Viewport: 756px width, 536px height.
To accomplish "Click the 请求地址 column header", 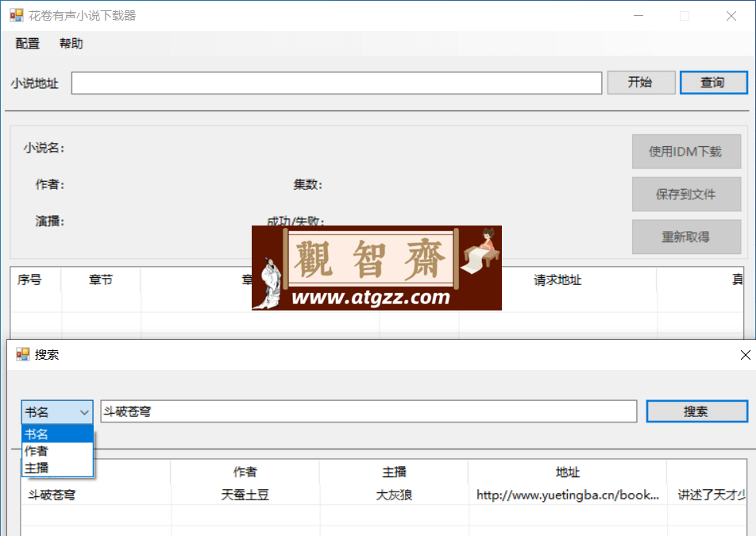I will pyautogui.click(x=557, y=280).
